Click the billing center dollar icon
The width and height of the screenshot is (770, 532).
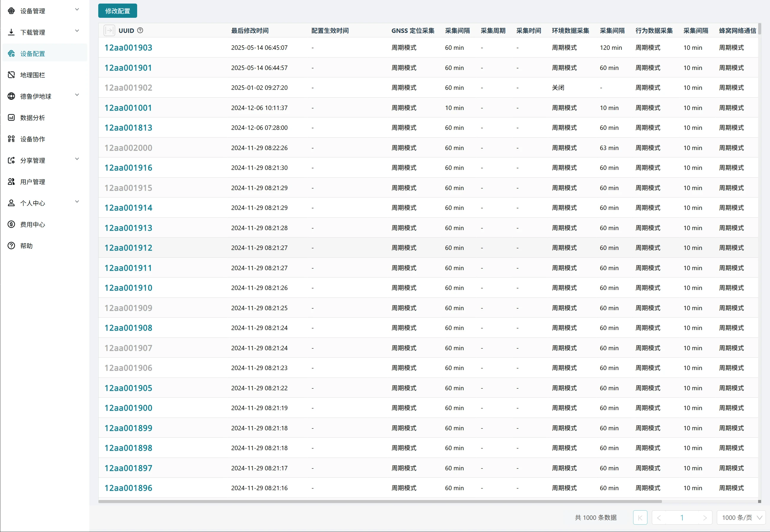pos(11,224)
